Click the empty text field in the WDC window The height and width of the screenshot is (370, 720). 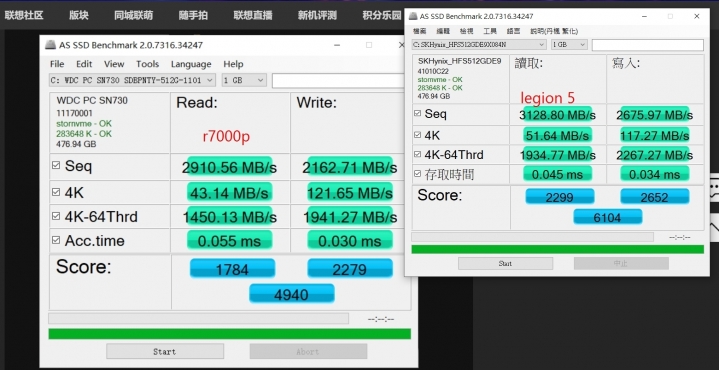(338, 80)
